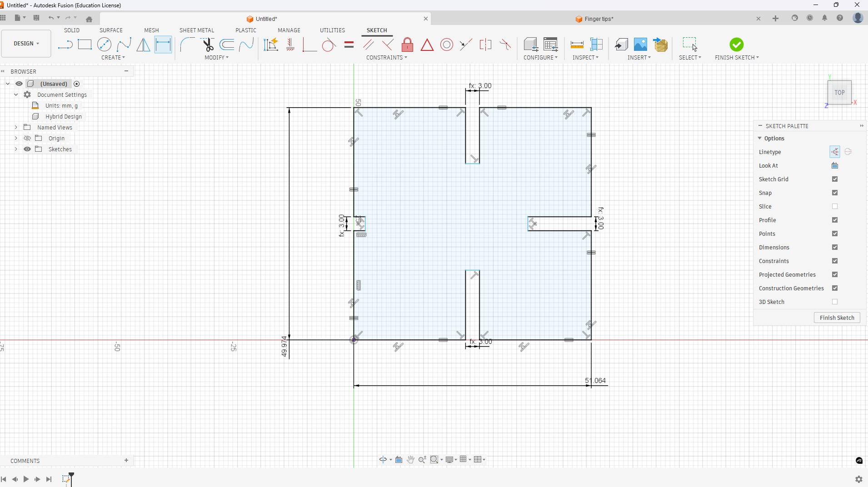Toggle visibility of the Sketches folder
868x487 pixels.
click(x=27, y=149)
